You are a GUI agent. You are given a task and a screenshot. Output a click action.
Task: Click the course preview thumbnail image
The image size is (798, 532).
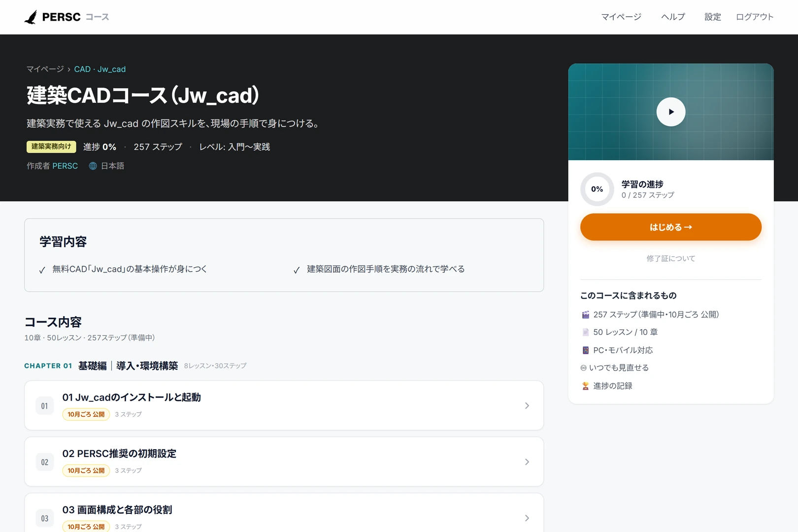[671, 112]
